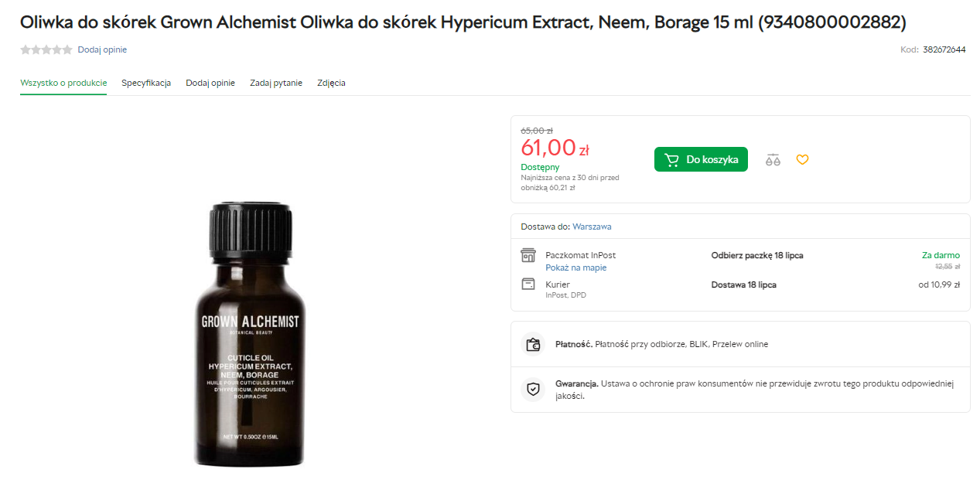Open Pokaż na mapie link
This screenshot has height=477, width=980.
coord(575,267)
